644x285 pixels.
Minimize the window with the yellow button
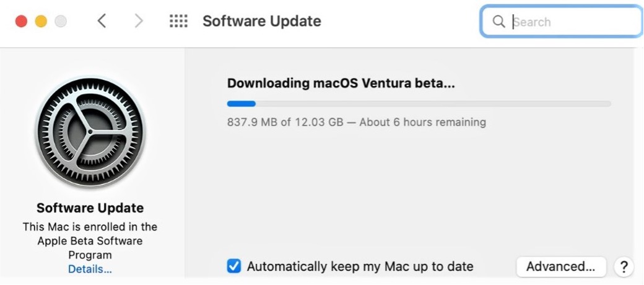pos(41,21)
